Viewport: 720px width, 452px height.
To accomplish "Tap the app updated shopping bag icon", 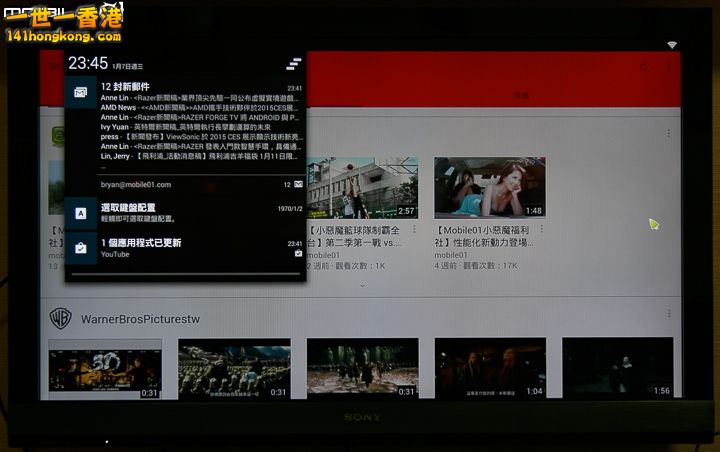I will [80, 247].
